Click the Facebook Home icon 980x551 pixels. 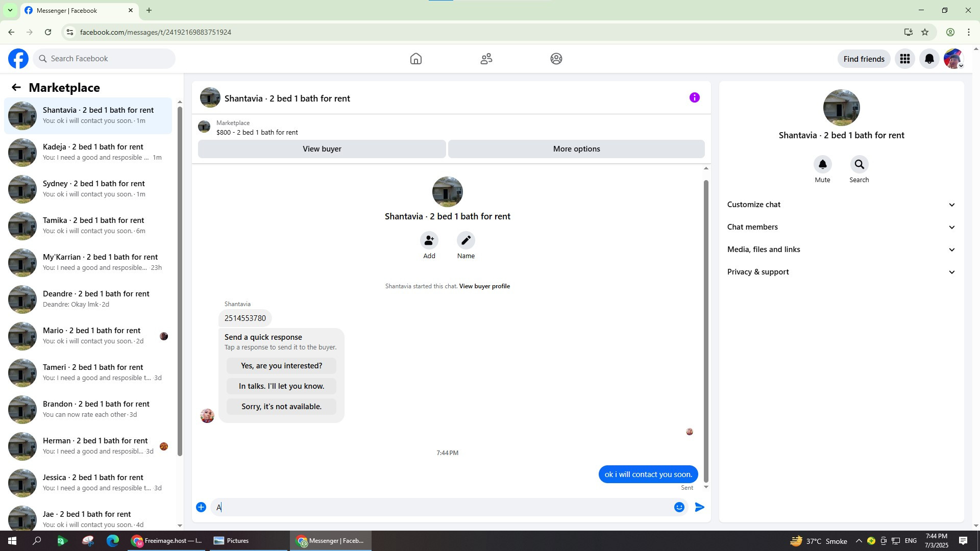coord(415,59)
